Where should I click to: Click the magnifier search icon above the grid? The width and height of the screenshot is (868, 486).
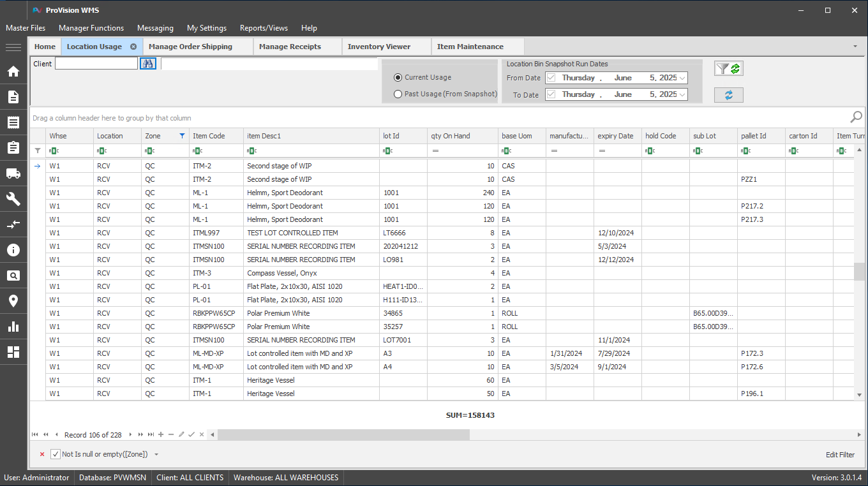click(x=856, y=118)
